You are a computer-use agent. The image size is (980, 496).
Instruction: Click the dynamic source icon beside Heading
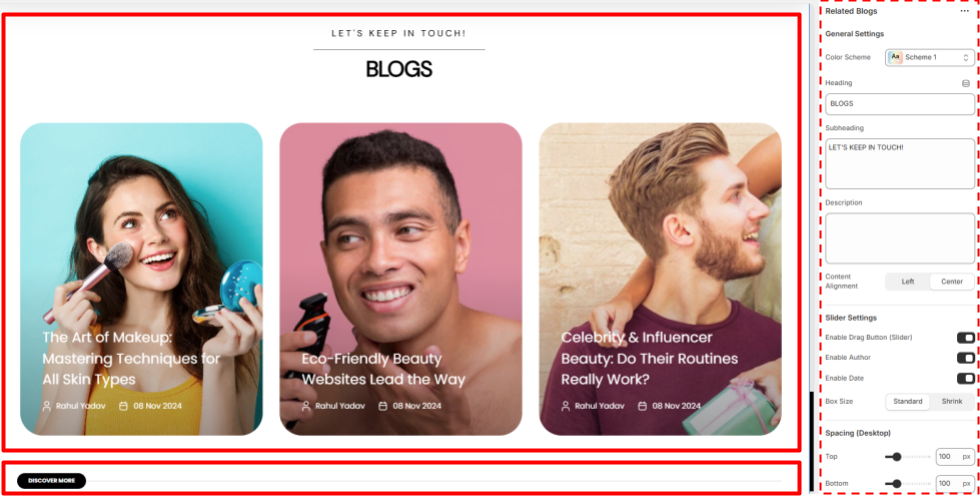click(x=966, y=83)
